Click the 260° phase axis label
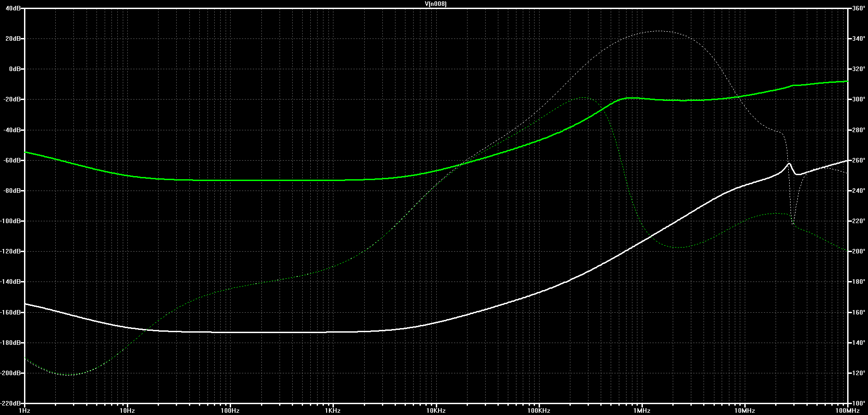868x415 pixels. [858, 160]
